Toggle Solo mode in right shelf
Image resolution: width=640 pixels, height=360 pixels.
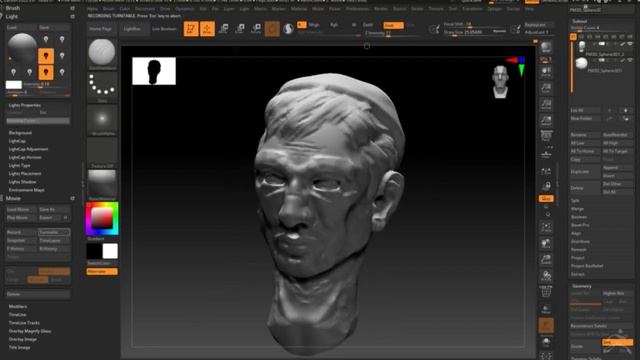pos(546,342)
